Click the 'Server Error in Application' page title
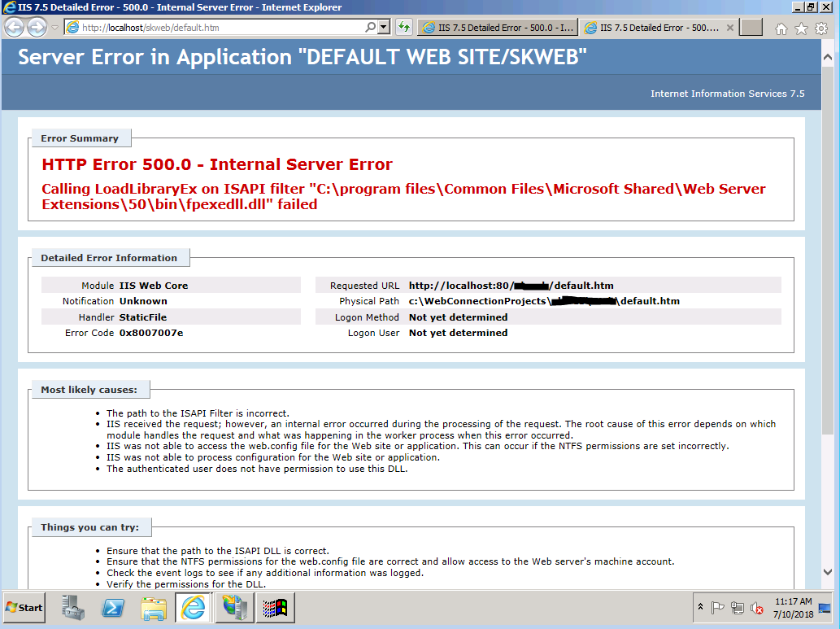840x629 pixels. pos(302,57)
